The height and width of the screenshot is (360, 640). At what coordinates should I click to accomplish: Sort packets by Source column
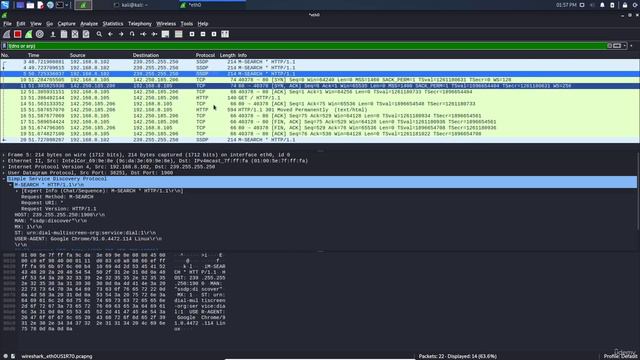point(78,55)
